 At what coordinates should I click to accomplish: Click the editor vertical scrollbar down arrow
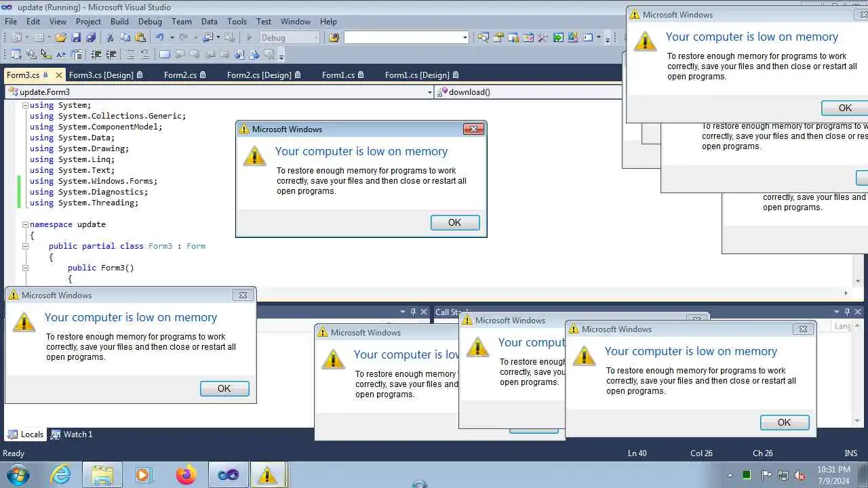pyautogui.click(x=858, y=281)
